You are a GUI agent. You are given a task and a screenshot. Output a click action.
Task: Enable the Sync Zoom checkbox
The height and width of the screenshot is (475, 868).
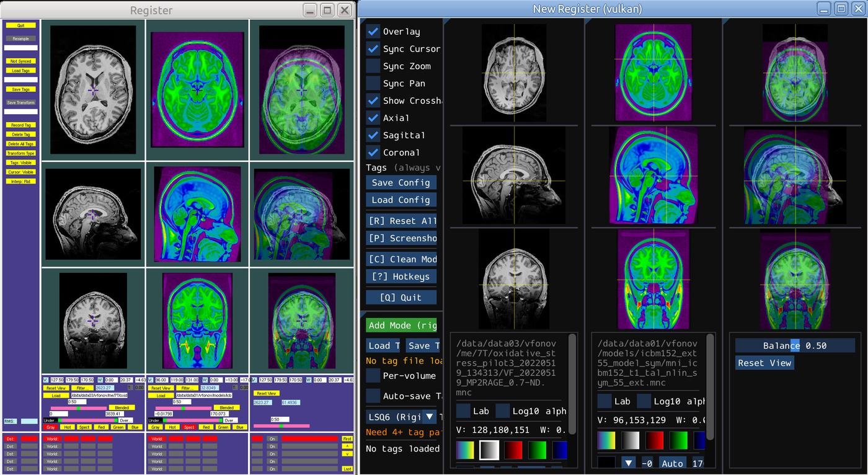click(373, 66)
